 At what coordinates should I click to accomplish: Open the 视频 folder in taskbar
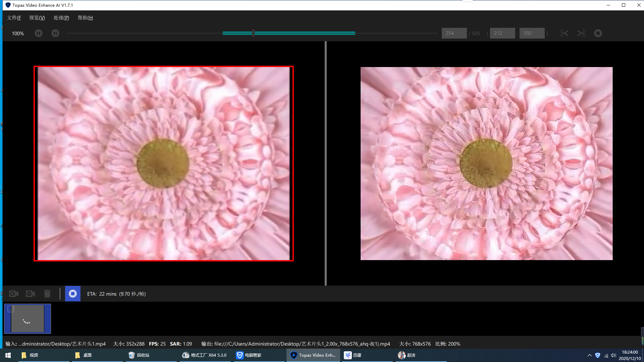click(44, 355)
